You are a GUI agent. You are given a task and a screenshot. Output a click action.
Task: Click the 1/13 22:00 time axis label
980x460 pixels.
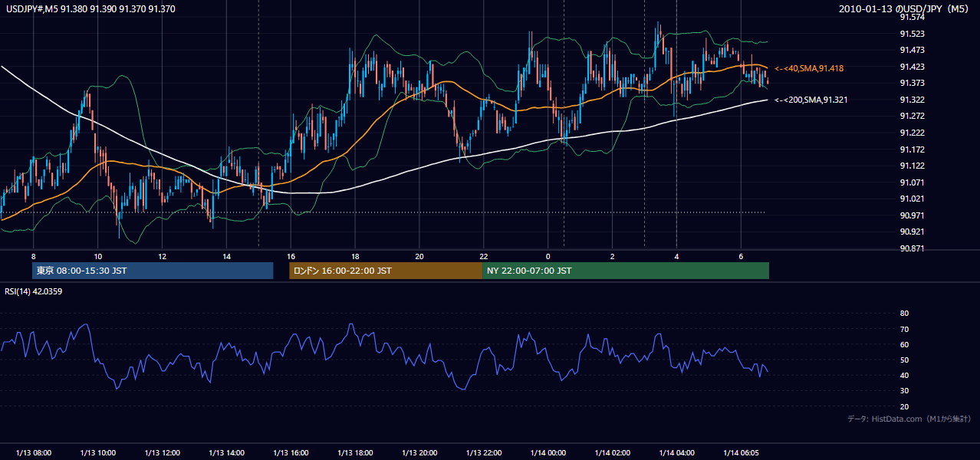click(484, 452)
